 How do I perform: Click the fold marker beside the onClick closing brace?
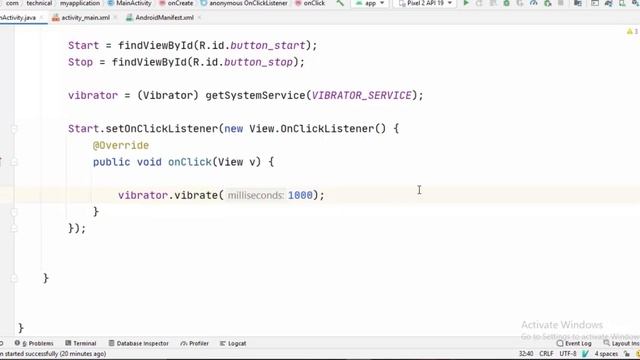click(14, 212)
